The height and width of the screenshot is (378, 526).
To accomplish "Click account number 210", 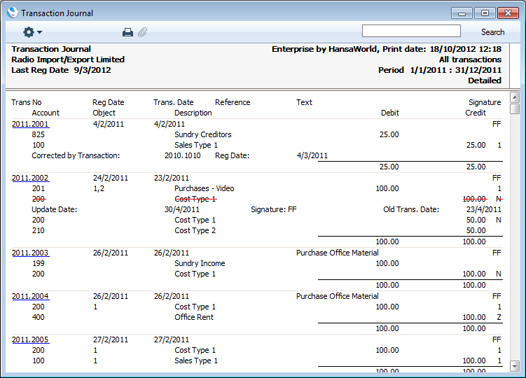I will coord(38,230).
